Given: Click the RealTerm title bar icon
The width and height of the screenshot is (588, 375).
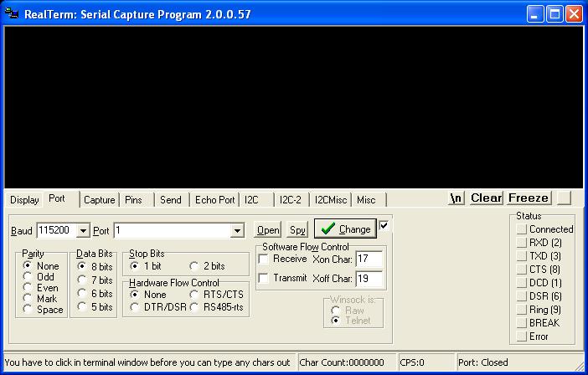Looking at the screenshot, I should click(x=13, y=14).
